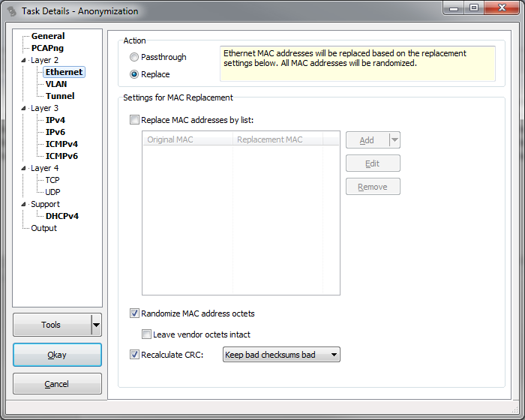Uncheck Randomize MAC address octets
Image resolution: width=525 pixels, height=420 pixels.
pos(134,313)
